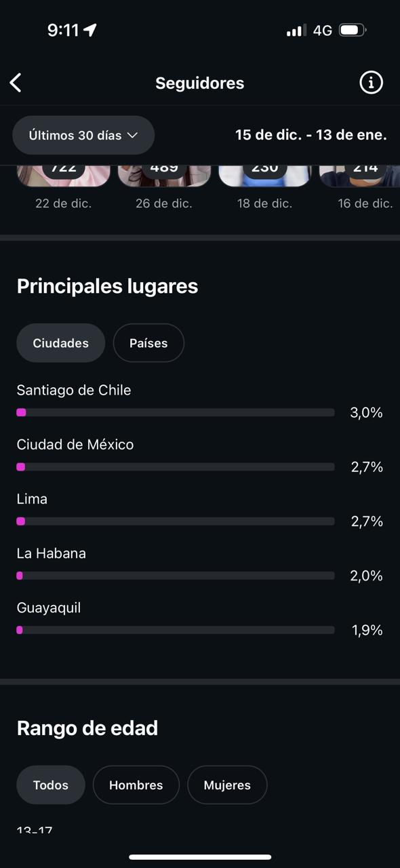This screenshot has width=400, height=868.
Task: Open the post thumbnail with 722 views
Action: [63, 168]
